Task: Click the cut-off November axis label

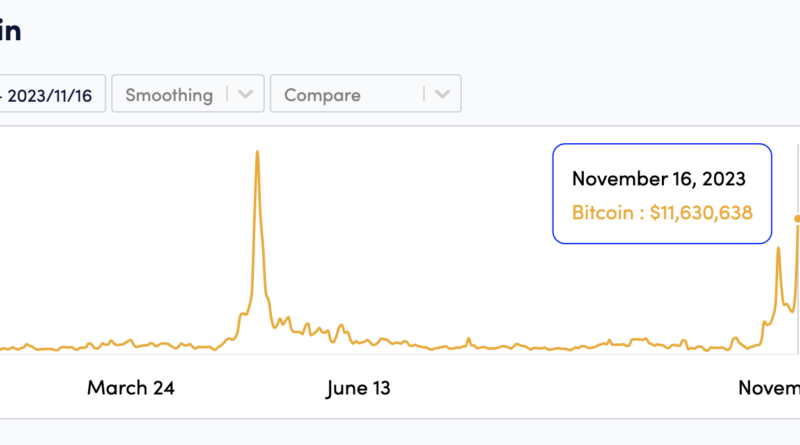Action: [x=769, y=388]
